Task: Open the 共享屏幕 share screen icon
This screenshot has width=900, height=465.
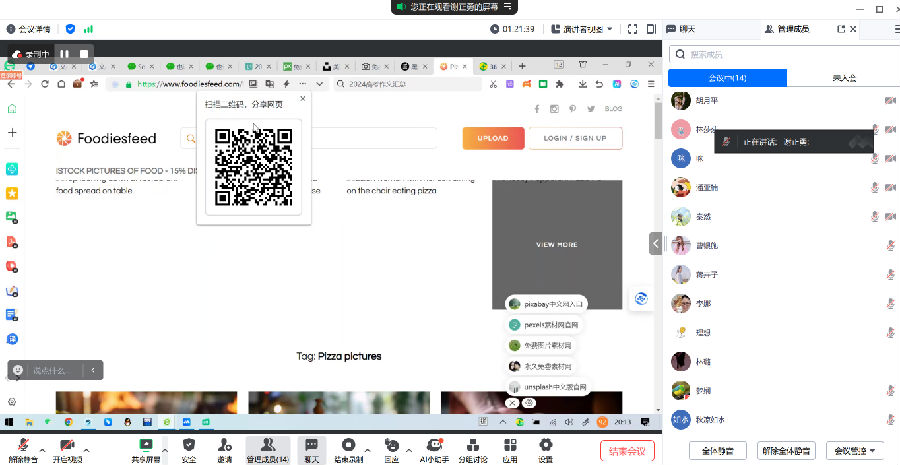Action: [146, 445]
